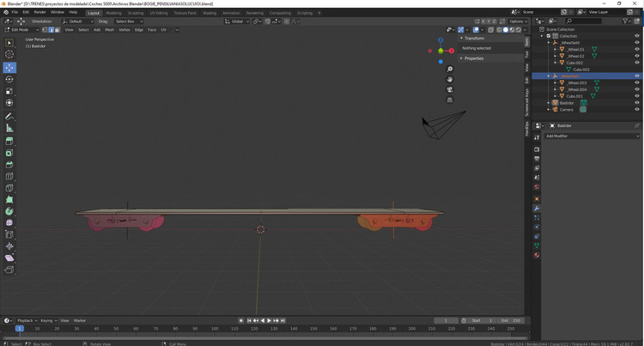This screenshot has width=644, height=346.
Task: Click frame 100 on the timeline
Action: (x=215, y=328)
